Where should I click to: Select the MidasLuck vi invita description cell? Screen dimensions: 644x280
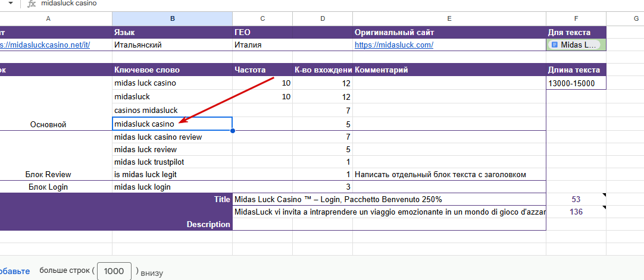pyautogui.click(x=389, y=212)
